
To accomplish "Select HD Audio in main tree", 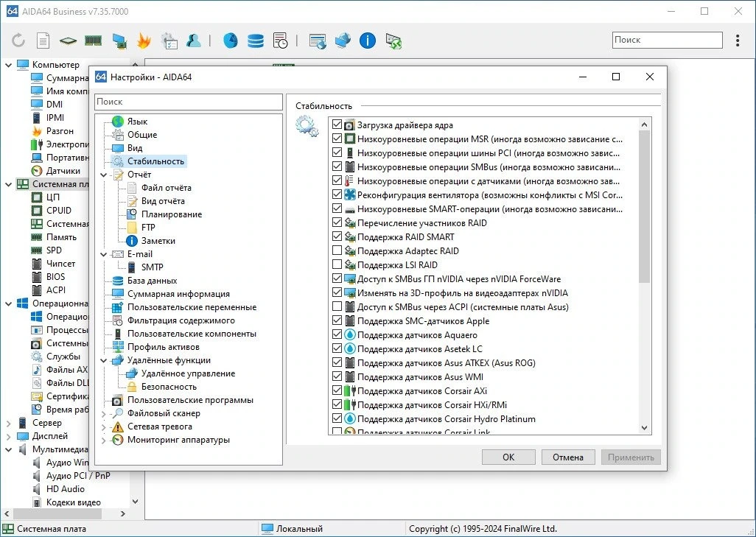I will 65,489.
